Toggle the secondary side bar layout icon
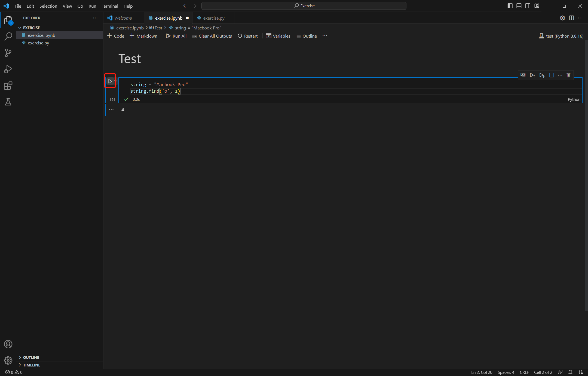 click(528, 6)
